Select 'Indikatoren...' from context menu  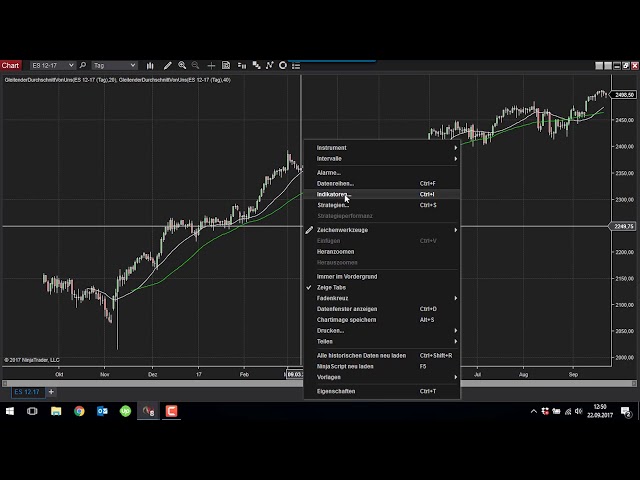tap(335, 194)
